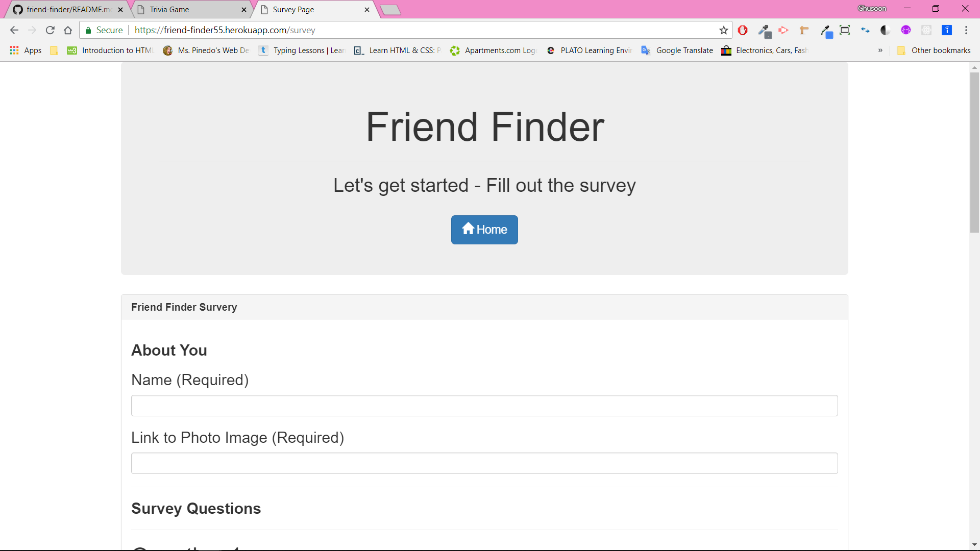980x551 pixels.
Task: Open the Typing Lessons bookmark
Action: click(x=301, y=50)
